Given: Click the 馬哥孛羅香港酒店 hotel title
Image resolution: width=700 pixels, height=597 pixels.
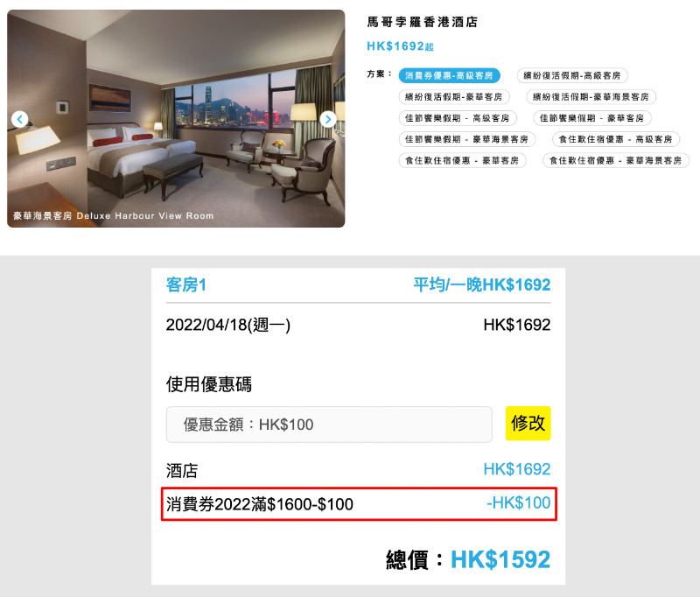Looking at the screenshot, I should tap(423, 22).
